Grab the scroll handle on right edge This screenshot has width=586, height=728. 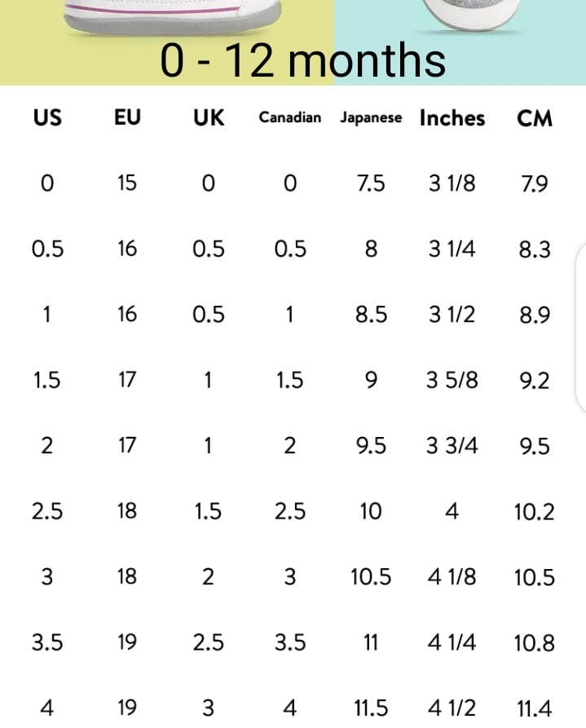pyautogui.click(x=580, y=326)
